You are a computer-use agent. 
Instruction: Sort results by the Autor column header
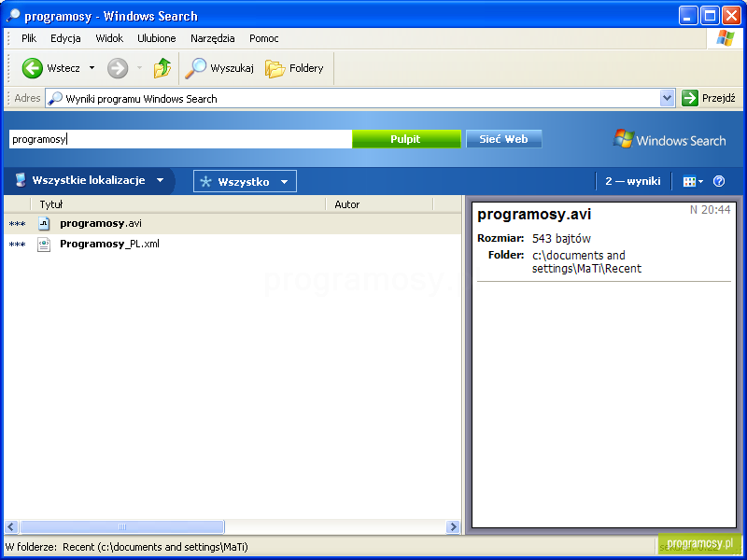click(x=379, y=204)
